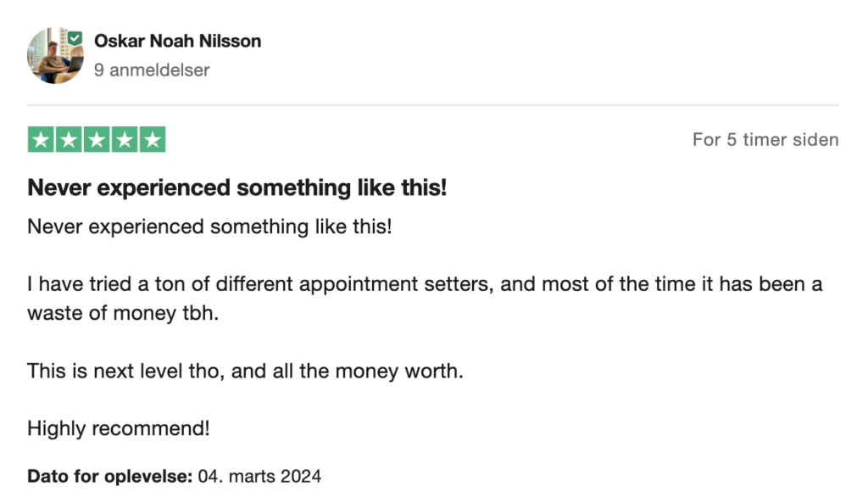Click the first green rating star

pos(40,140)
